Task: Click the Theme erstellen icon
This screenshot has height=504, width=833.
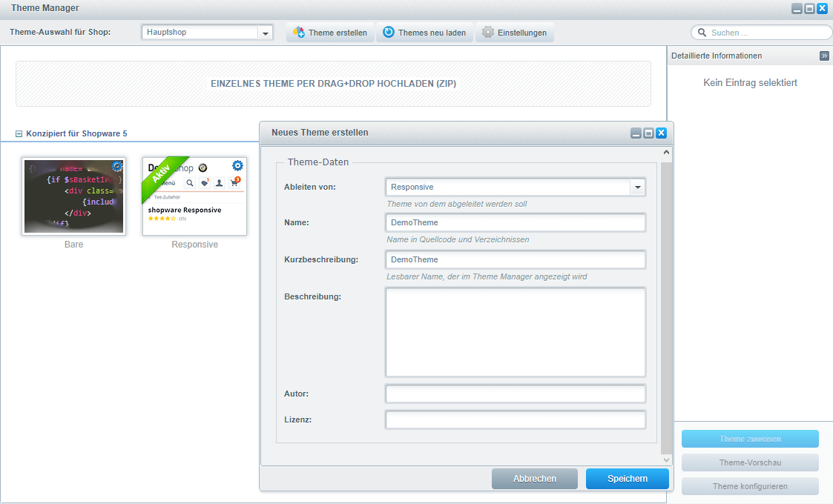Action: (299, 33)
